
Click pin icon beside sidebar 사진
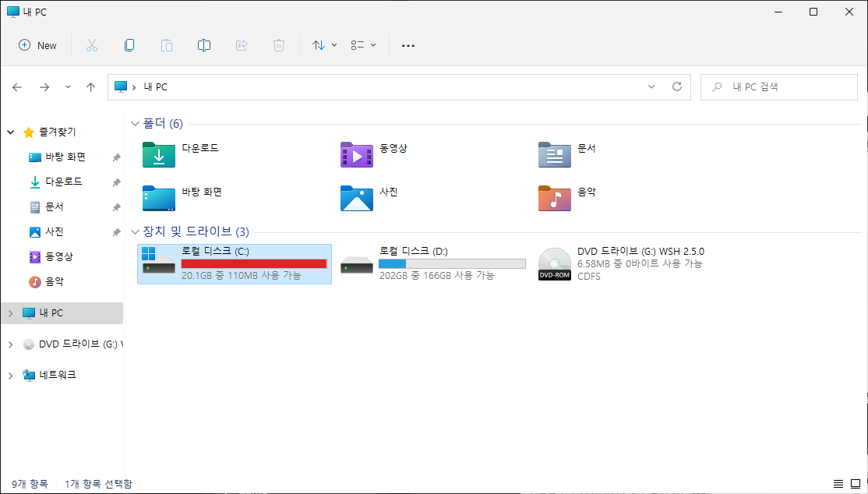pyautogui.click(x=116, y=233)
